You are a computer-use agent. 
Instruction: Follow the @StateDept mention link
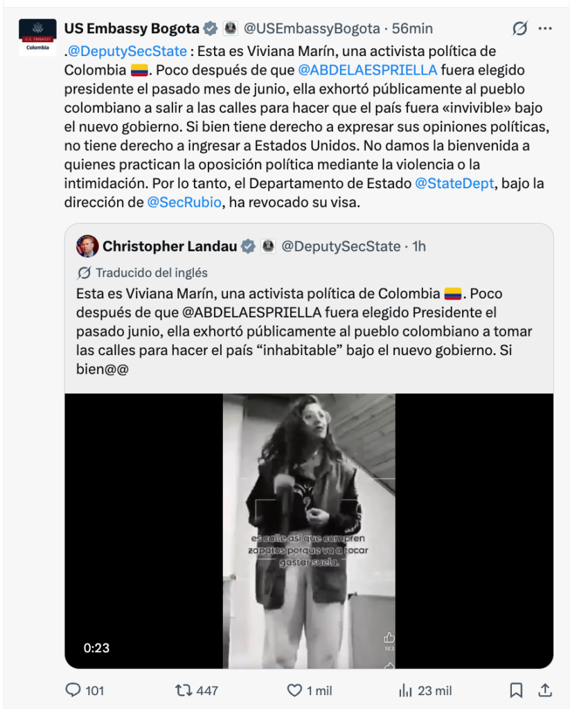[454, 183]
